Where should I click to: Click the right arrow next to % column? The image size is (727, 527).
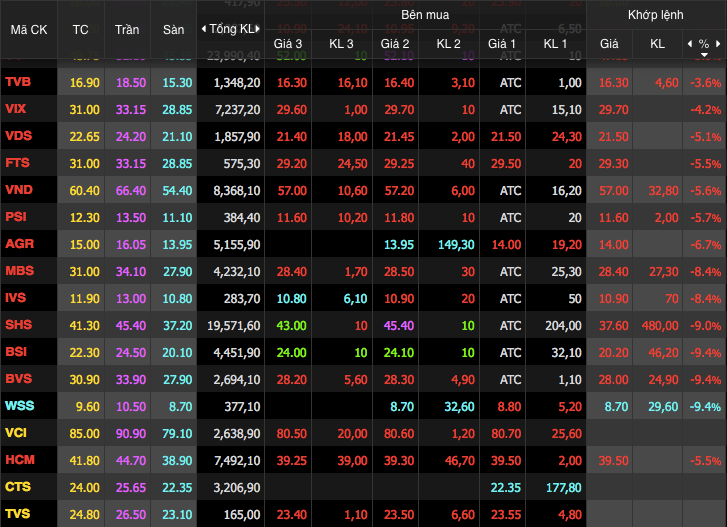pos(718,45)
